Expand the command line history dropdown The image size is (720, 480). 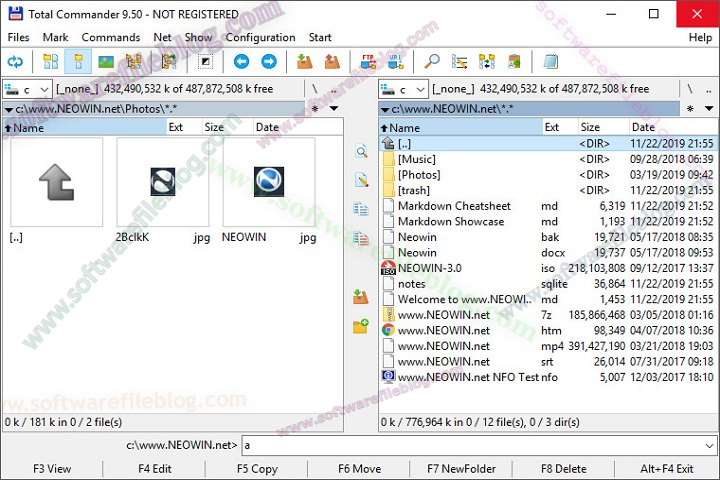point(711,445)
